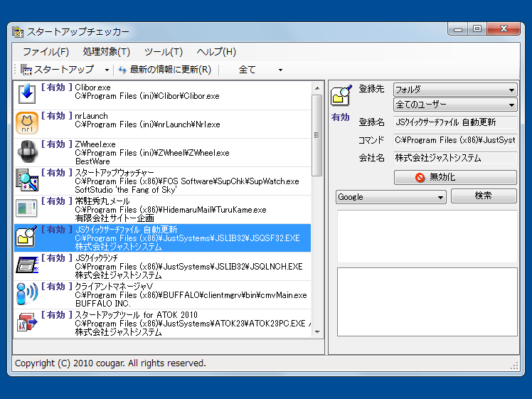The width and height of the screenshot is (532, 399).
Task: Click the クライアントマネージャV wireless icon
Action: 27,294
